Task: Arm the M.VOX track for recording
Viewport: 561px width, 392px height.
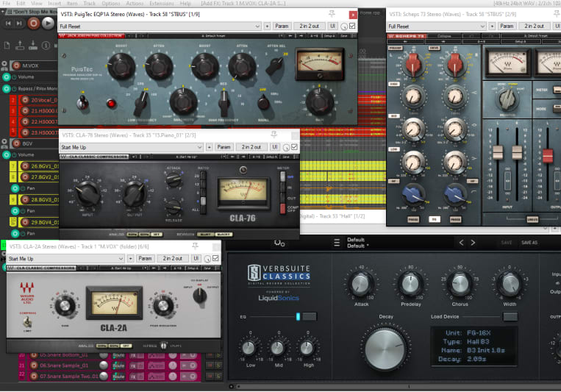Action: coord(16,65)
